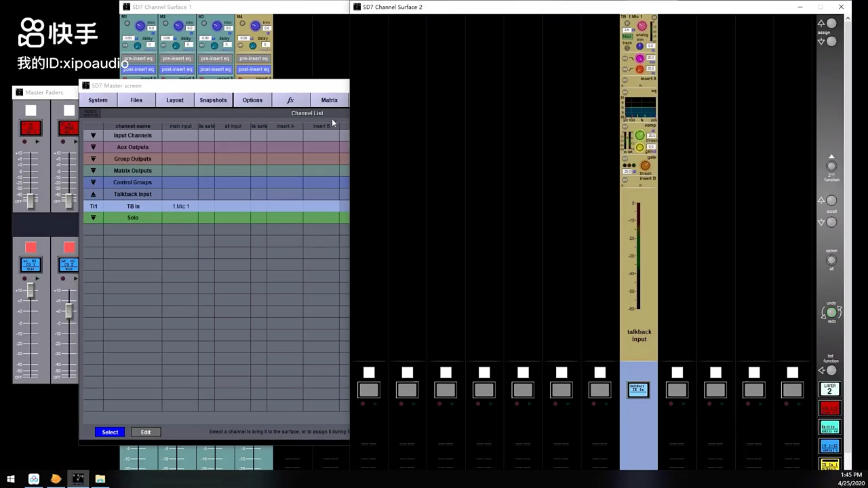Image resolution: width=868 pixels, height=488 pixels.
Task: Toggle insert A on the talkback strip
Action: point(625,79)
